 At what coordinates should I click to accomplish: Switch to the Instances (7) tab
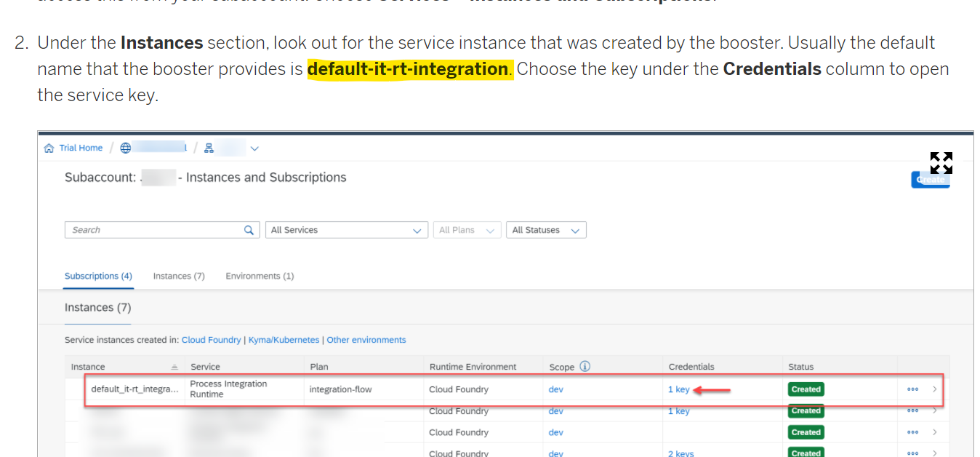point(178,276)
